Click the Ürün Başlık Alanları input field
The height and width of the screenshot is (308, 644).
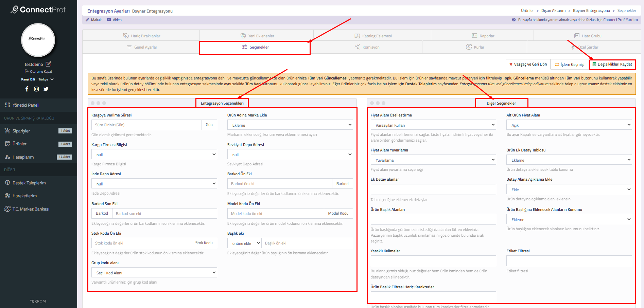433,219
